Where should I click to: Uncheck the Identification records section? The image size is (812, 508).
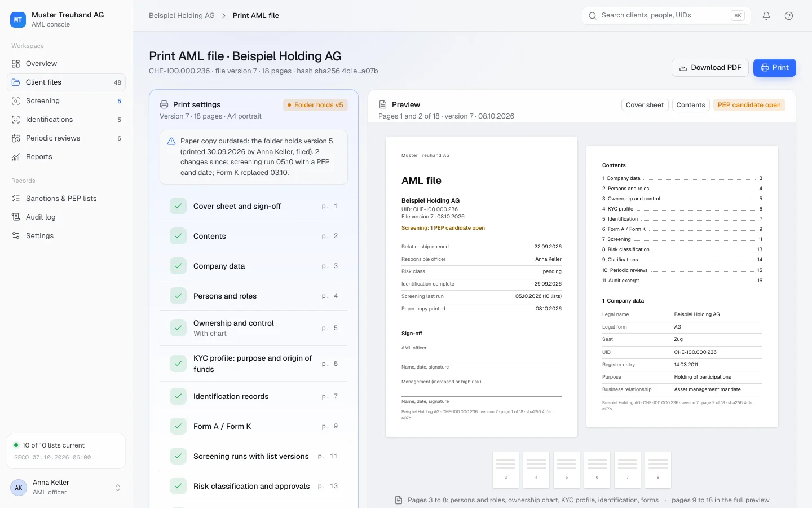pos(178,396)
